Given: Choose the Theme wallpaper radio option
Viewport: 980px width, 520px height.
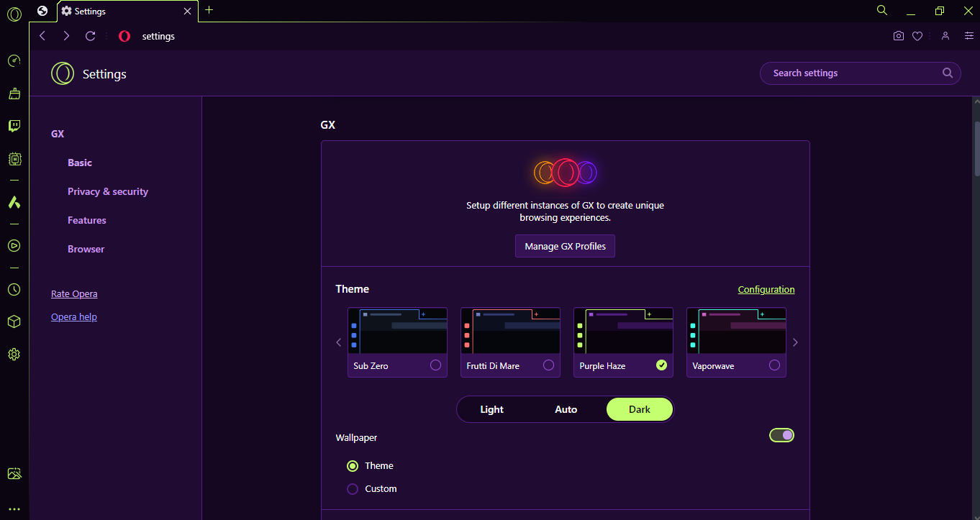Looking at the screenshot, I should pyautogui.click(x=353, y=466).
